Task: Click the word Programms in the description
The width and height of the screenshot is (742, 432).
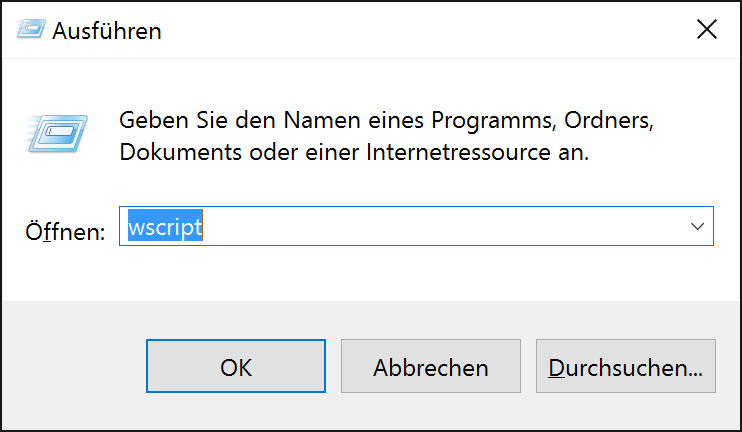Action: click(492, 121)
